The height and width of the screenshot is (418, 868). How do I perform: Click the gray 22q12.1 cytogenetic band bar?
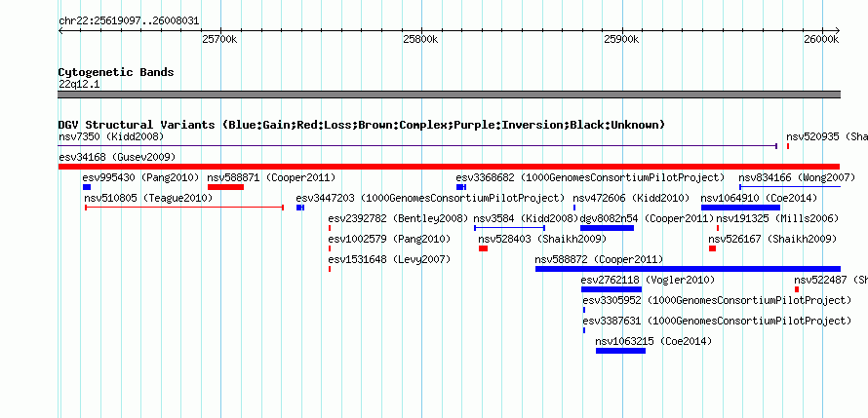pyautogui.click(x=449, y=95)
